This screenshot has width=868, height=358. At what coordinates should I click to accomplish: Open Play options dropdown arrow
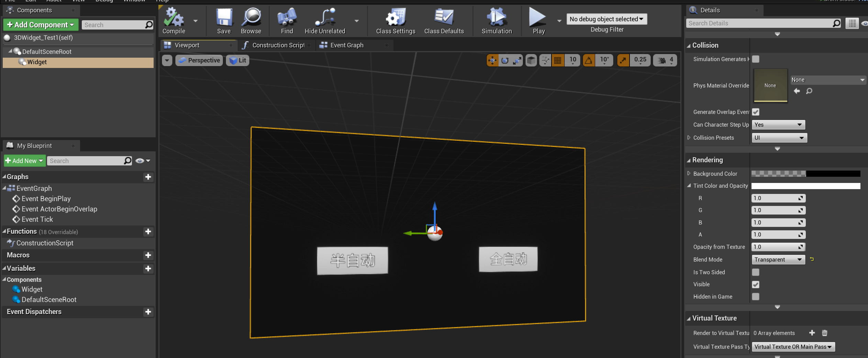click(x=559, y=21)
